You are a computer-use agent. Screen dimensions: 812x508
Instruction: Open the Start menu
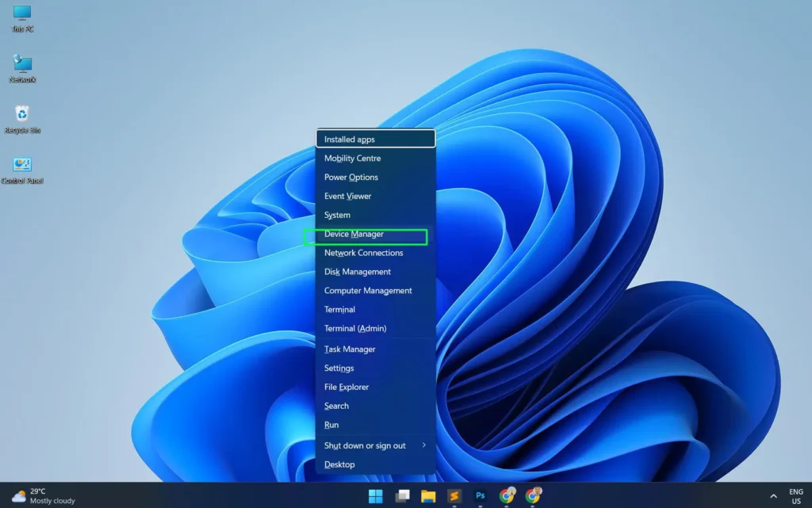pyautogui.click(x=374, y=495)
